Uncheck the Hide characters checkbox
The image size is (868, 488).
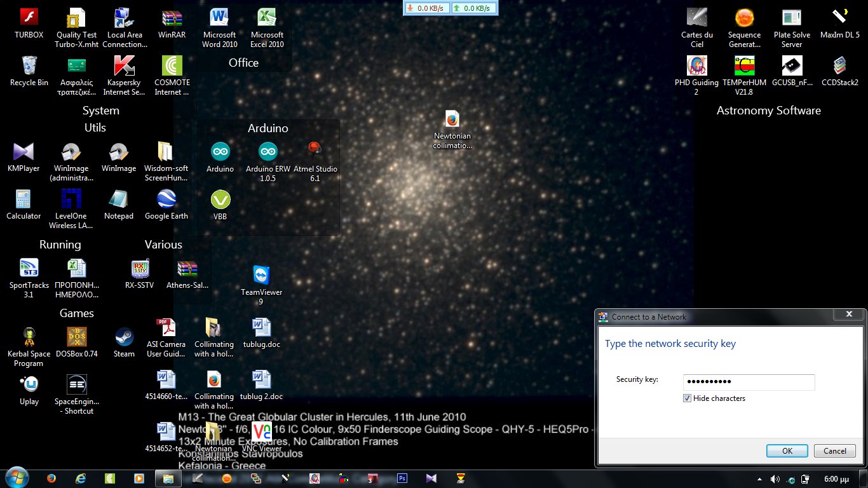pyautogui.click(x=687, y=398)
